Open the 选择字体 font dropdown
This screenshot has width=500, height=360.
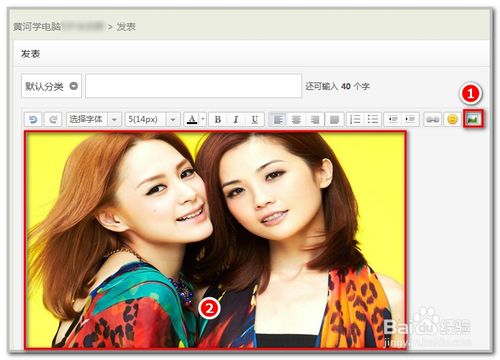[x=93, y=119]
